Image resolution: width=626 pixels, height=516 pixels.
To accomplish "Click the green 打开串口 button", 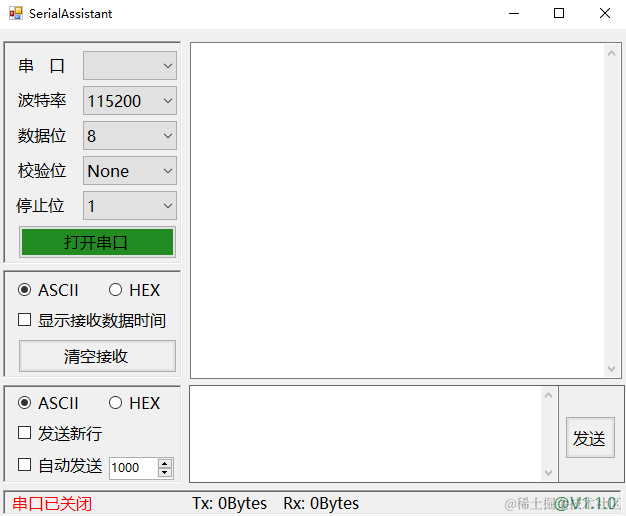I will pos(97,242).
